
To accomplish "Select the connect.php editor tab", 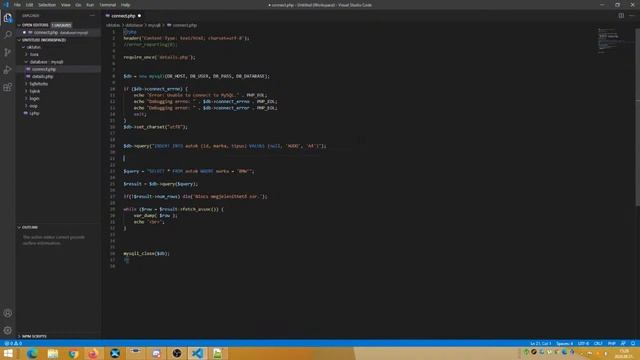I will [123, 16].
